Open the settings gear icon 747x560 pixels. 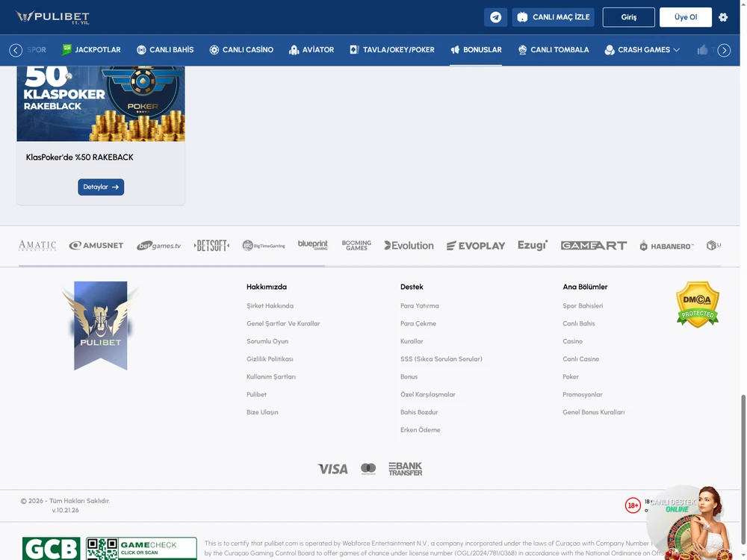723,17
